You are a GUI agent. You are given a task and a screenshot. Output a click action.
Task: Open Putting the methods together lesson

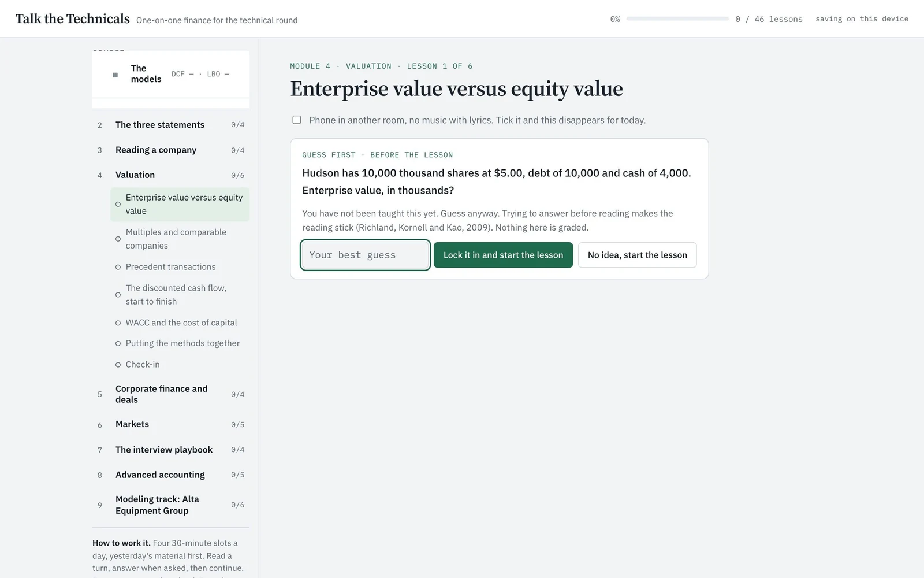coord(180,343)
